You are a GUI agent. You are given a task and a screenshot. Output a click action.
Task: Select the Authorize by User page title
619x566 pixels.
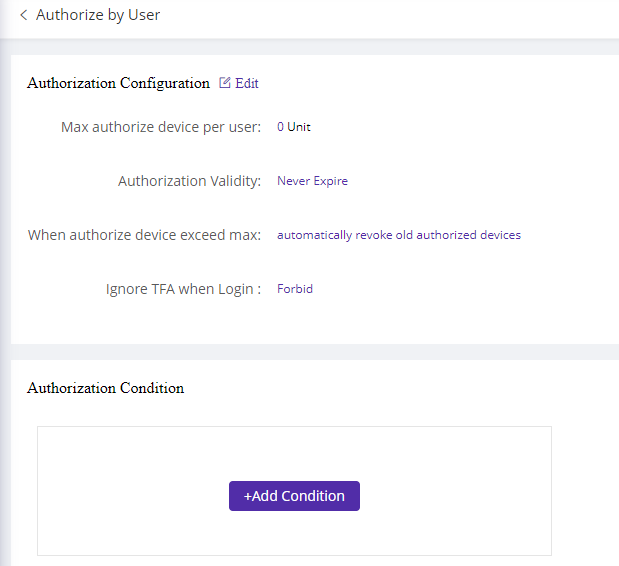(x=98, y=15)
